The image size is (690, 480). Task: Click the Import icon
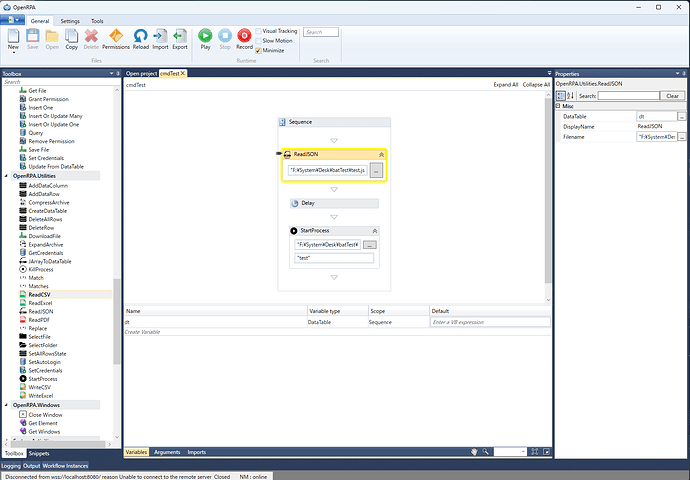coord(160,36)
